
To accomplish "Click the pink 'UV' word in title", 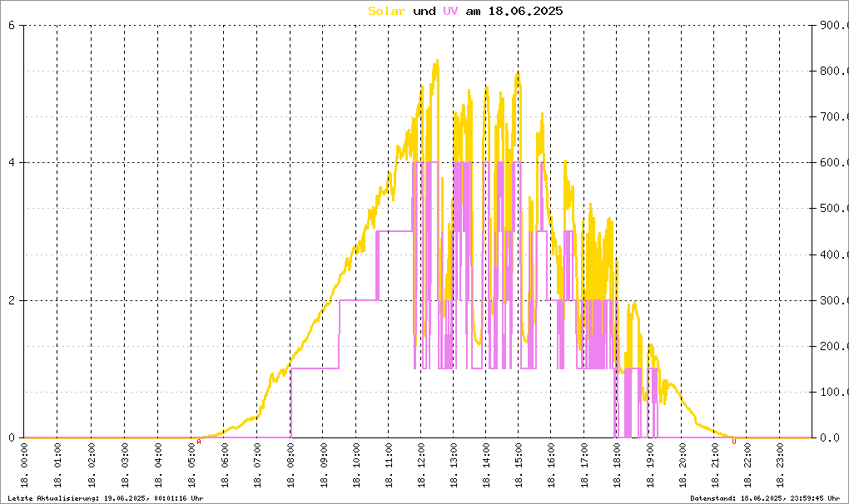I will point(450,11).
